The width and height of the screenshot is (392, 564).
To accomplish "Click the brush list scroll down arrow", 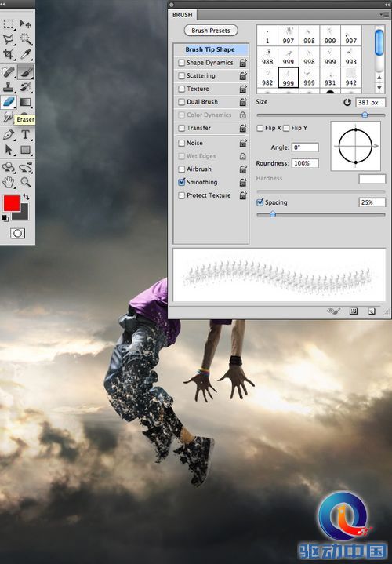I will tap(379, 88).
